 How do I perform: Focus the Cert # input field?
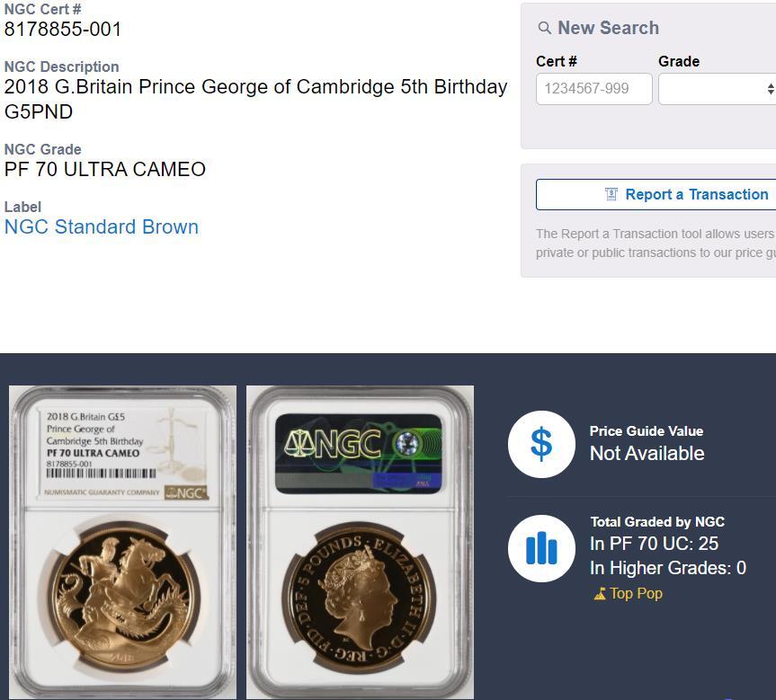click(593, 89)
